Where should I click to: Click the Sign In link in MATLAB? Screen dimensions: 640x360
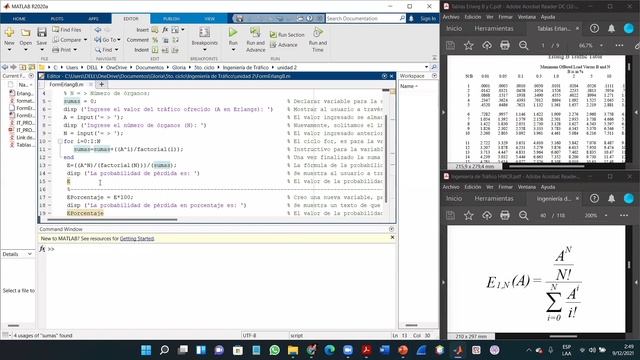(x=428, y=18)
